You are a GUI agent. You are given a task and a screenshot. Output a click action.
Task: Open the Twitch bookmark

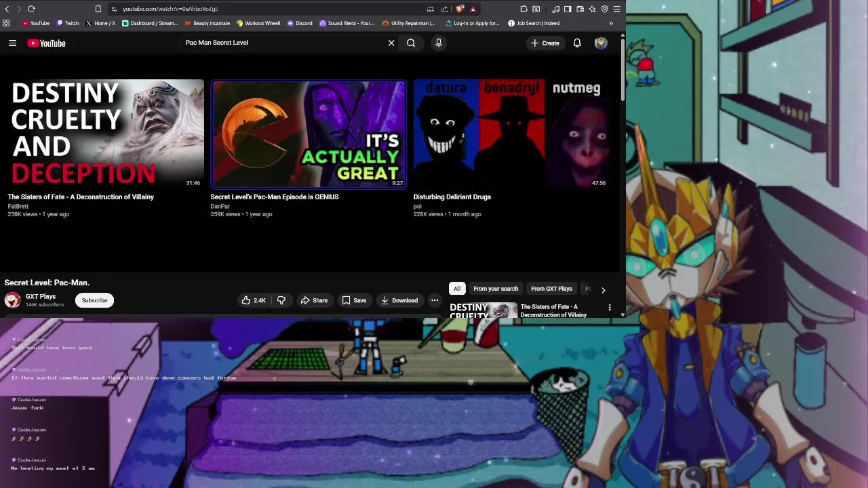(x=67, y=23)
